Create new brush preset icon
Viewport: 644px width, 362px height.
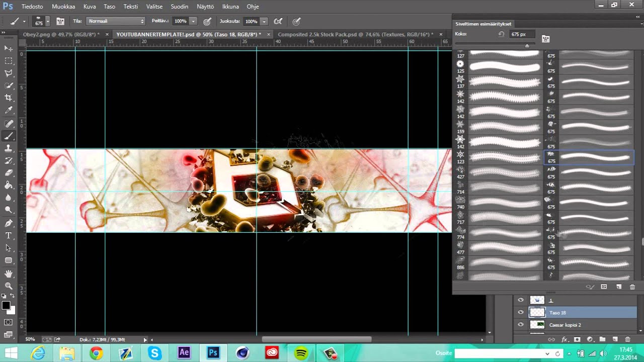tap(619, 287)
